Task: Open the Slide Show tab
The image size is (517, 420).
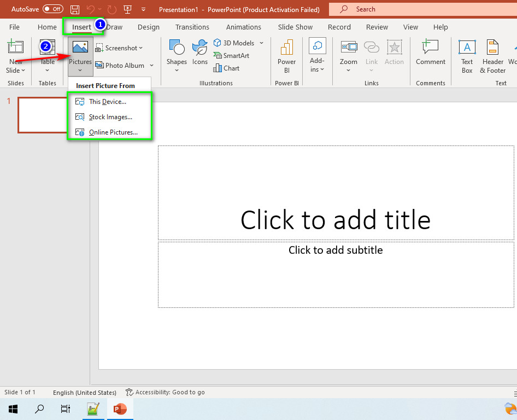Action: tap(295, 27)
